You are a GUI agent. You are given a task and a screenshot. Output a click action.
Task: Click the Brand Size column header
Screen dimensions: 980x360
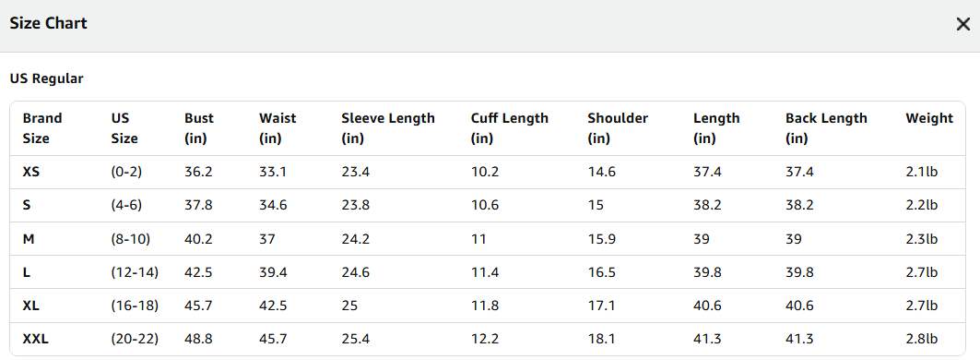[x=42, y=128]
